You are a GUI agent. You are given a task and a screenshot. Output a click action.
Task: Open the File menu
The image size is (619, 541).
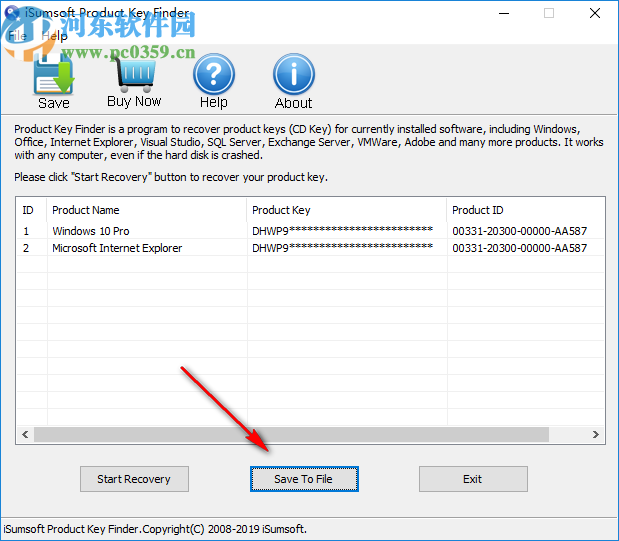pyautogui.click(x=18, y=36)
